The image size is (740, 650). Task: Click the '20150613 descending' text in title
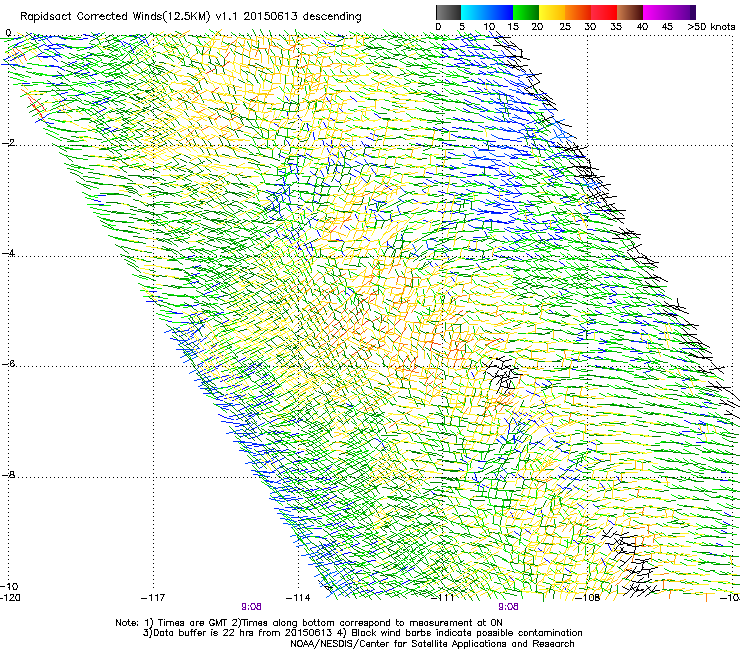[303, 16]
